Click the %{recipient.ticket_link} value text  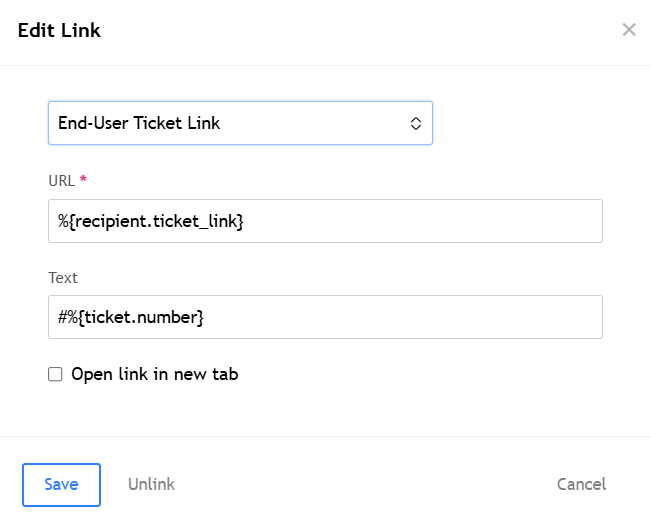[x=151, y=221]
